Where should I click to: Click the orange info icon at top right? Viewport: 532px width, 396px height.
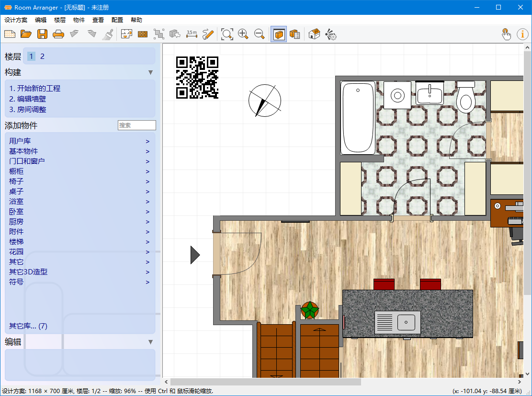point(522,34)
